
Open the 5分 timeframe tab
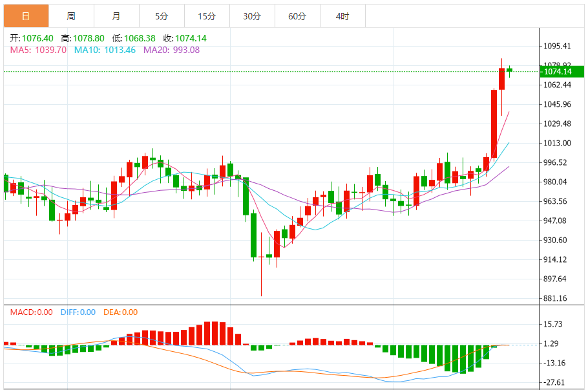tap(162, 16)
